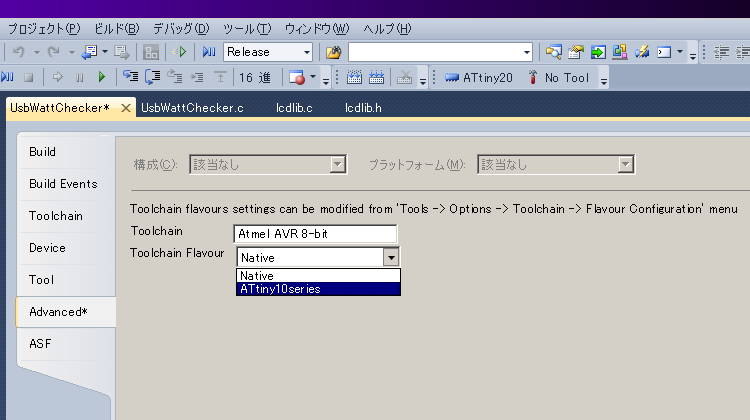This screenshot has width=750, height=420.
Task: Click the Step Into icon
Action: point(131,77)
